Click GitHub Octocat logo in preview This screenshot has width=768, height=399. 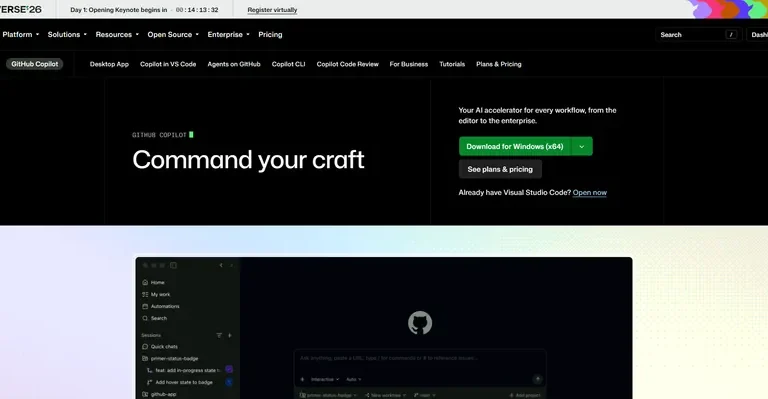tap(420, 323)
